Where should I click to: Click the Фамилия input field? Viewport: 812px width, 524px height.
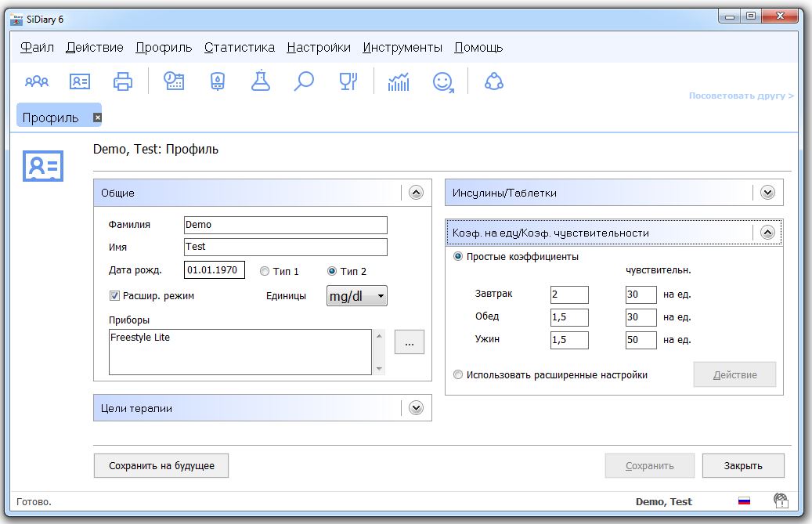tap(285, 225)
